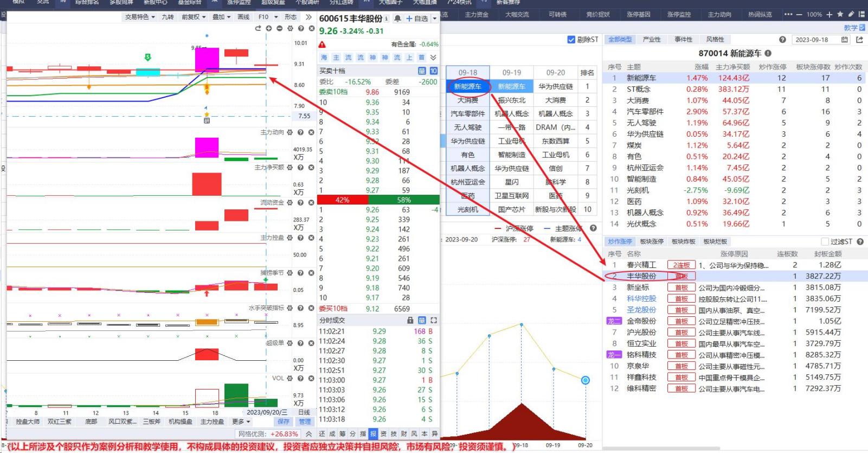
Task: Click the refresh/rotate icon above main K-line chart
Action: [x=258, y=28]
